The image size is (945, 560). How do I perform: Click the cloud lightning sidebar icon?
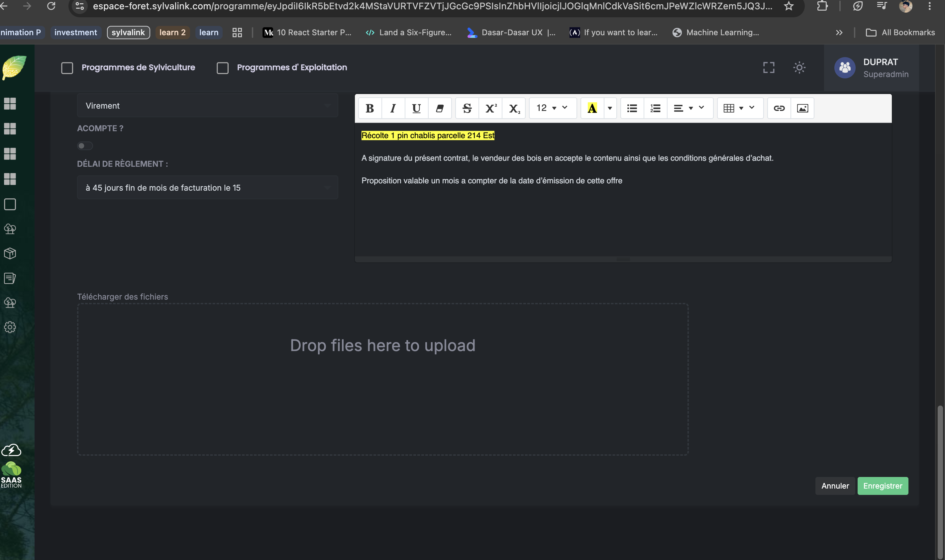point(11,450)
